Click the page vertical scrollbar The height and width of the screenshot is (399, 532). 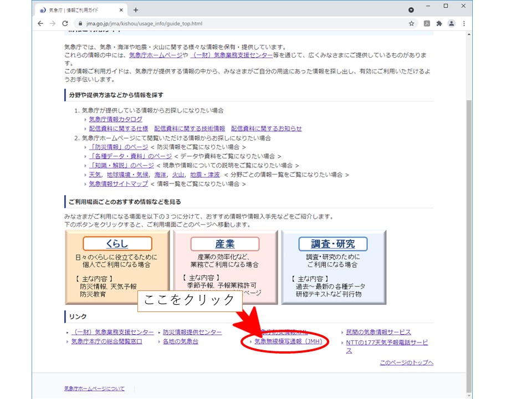coord(469,222)
